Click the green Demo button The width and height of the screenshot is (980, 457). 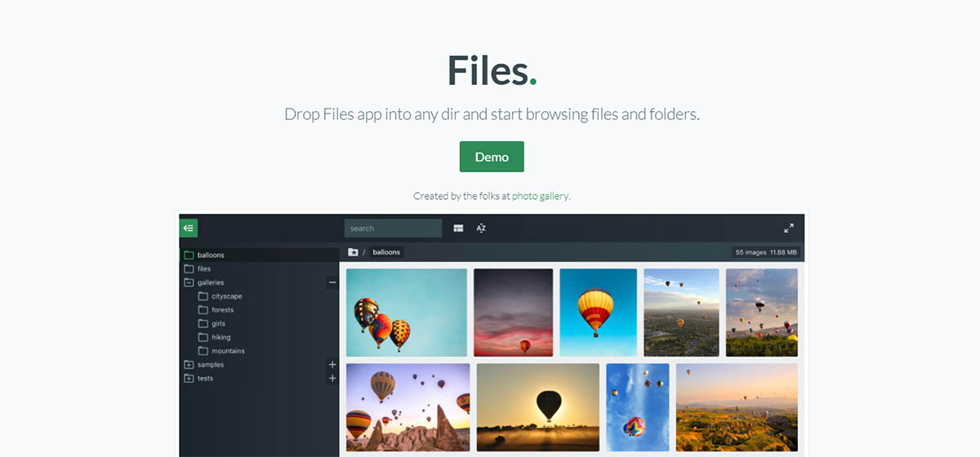[x=492, y=157]
